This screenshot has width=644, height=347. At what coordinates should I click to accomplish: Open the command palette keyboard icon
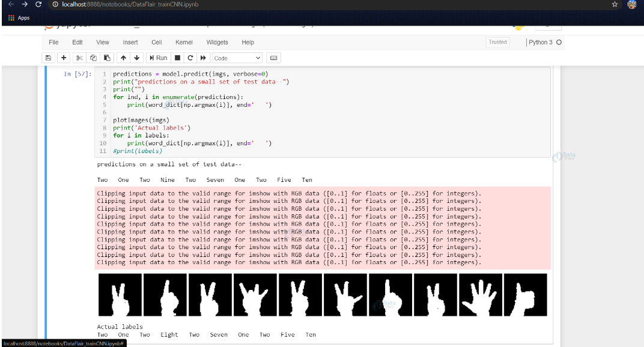coord(273,58)
